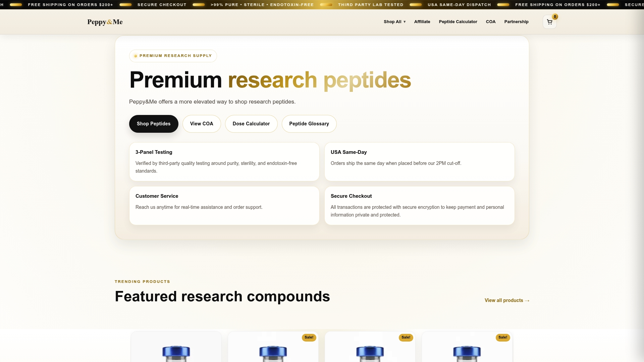Follow the View all products link
Viewport: 644px width, 362px height.
click(x=507, y=300)
